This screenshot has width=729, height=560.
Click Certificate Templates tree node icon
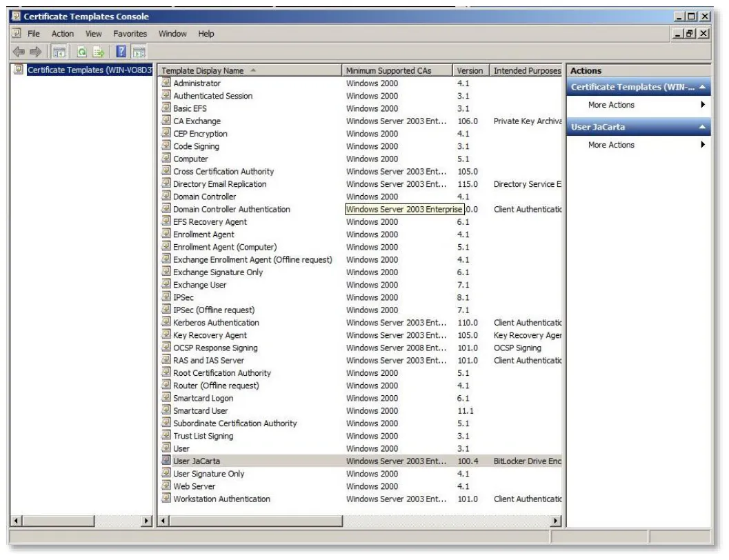tap(19, 70)
